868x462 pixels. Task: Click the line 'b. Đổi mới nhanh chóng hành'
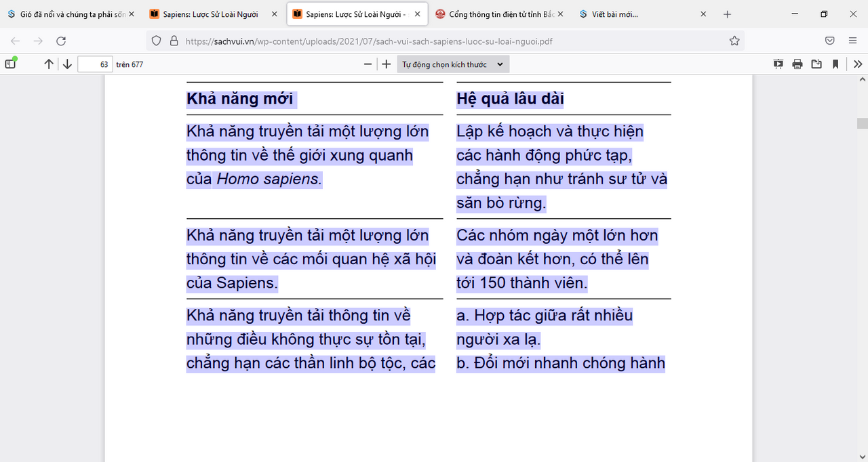click(x=561, y=363)
